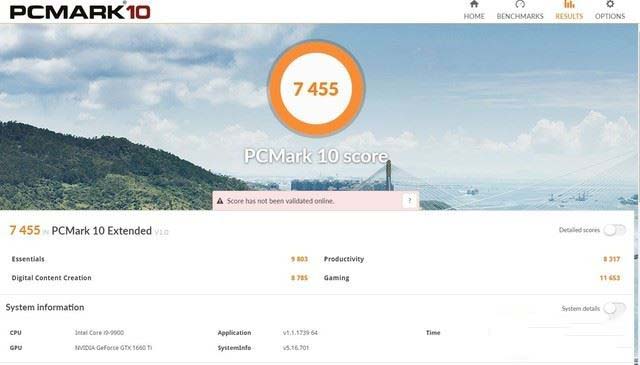
Task: Click the Essentials score value
Action: 300,259
